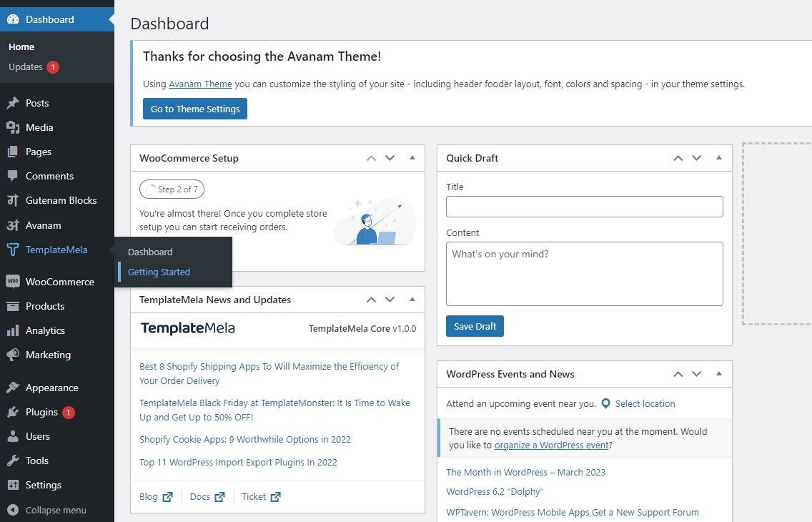The width and height of the screenshot is (812, 522).
Task: Open the Docs external link
Action: [x=207, y=496]
